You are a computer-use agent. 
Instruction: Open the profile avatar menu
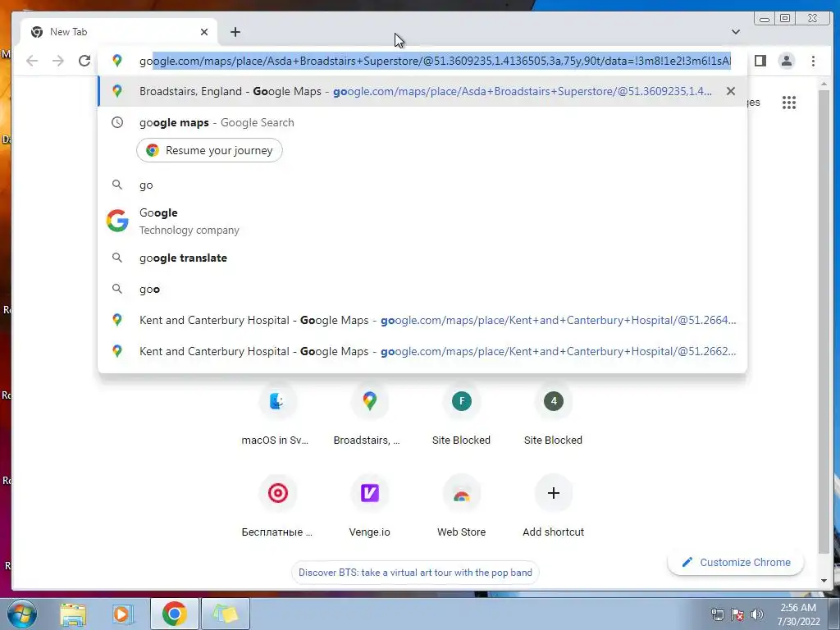click(x=787, y=61)
